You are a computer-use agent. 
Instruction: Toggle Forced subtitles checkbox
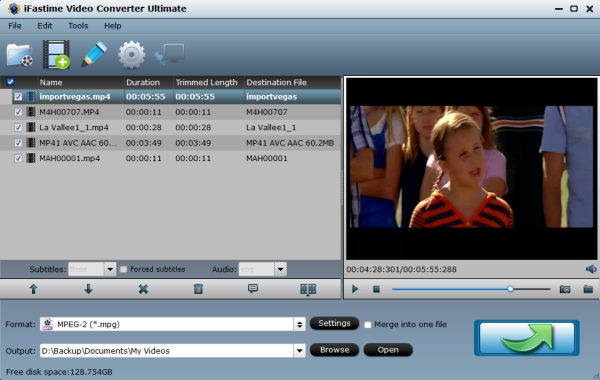coord(123,269)
